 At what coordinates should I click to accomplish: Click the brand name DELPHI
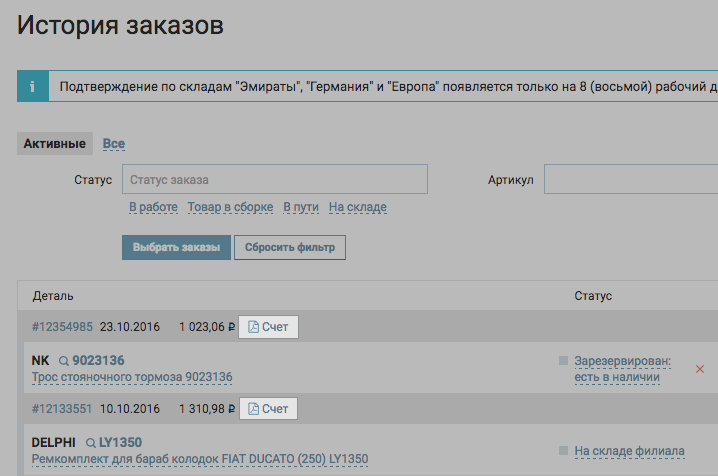(x=54, y=443)
